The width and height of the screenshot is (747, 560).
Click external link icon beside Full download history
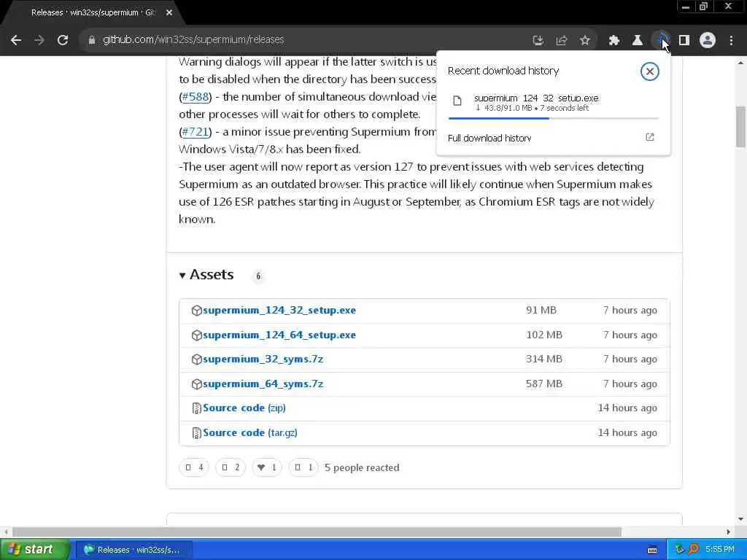click(650, 137)
